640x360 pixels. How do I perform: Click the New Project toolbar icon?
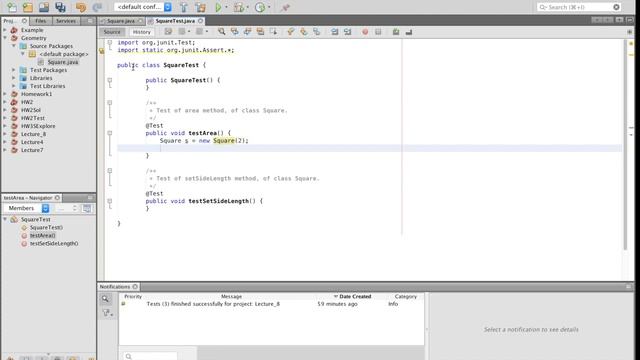(28, 7)
